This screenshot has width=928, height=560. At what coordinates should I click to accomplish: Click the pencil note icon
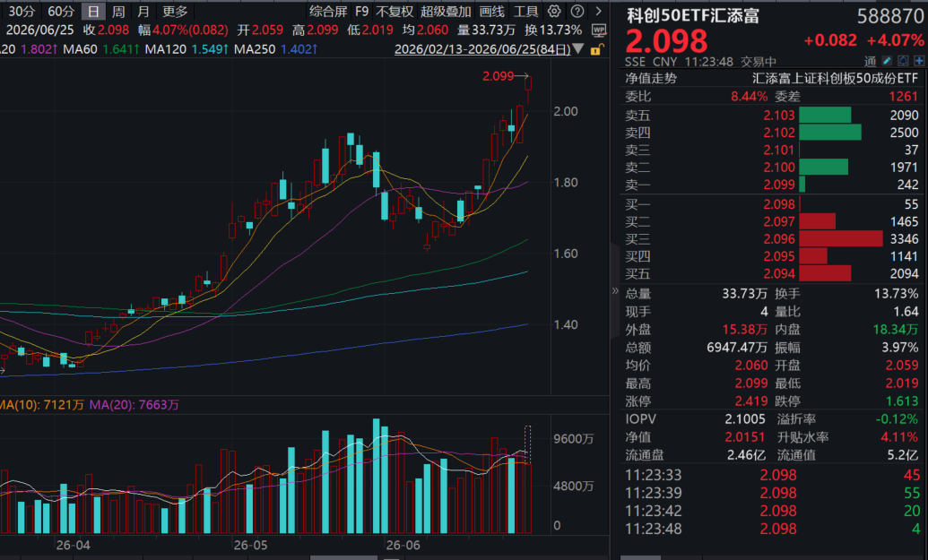[x=887, y=61]
